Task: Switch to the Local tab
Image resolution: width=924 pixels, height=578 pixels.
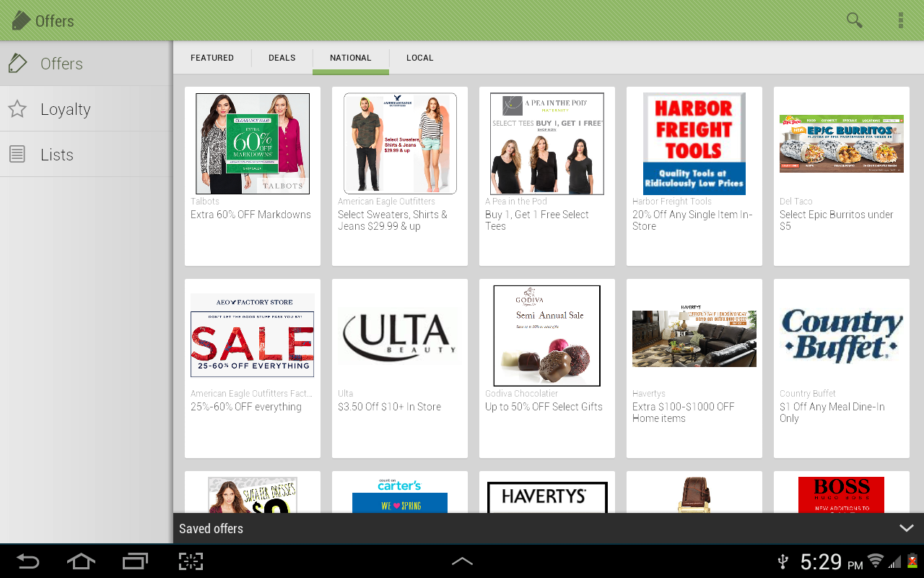Action: click(420, 58)
